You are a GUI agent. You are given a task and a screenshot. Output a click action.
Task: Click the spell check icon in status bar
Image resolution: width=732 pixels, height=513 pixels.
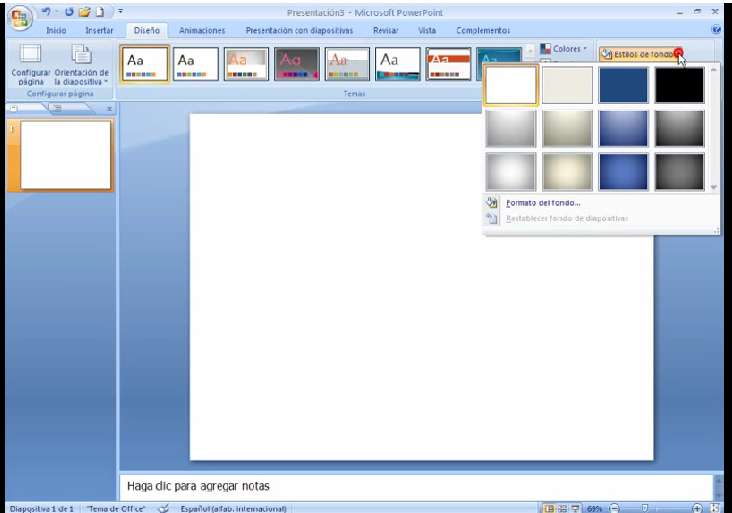(163, 508)
